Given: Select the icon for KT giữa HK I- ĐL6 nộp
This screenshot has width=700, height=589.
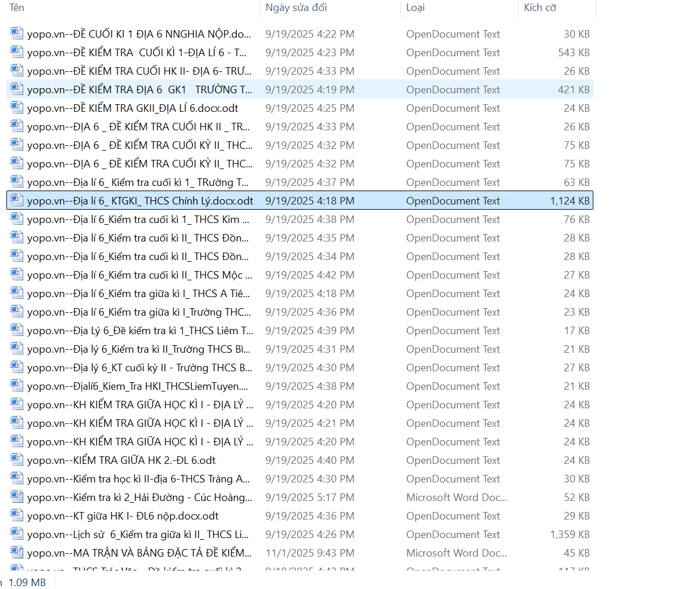Looking at the screenshot, I should tap(16, 515).
